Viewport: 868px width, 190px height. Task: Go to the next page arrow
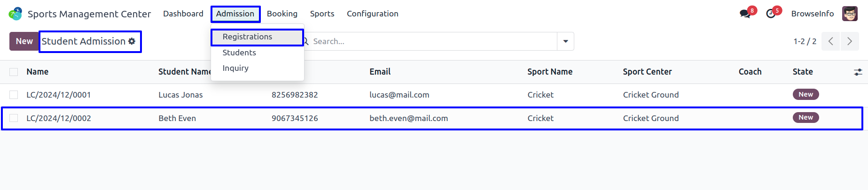[850, 41]
